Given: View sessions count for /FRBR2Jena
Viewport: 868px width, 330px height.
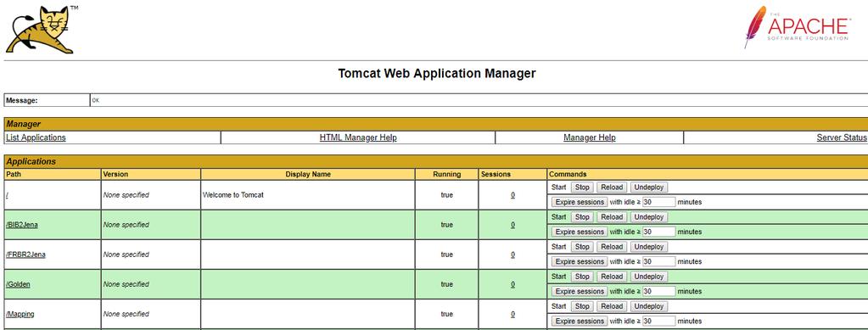Looking at the screenshot, I should point(512,254).
